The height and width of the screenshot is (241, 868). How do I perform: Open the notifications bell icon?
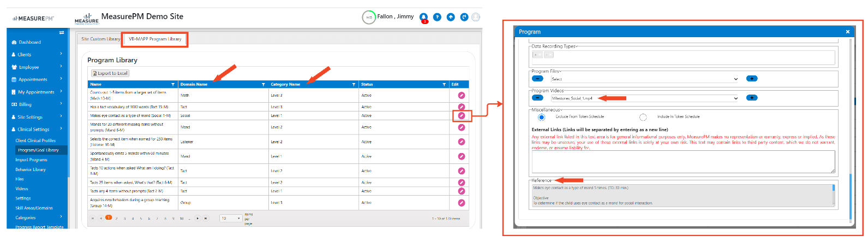pos(424,17)
